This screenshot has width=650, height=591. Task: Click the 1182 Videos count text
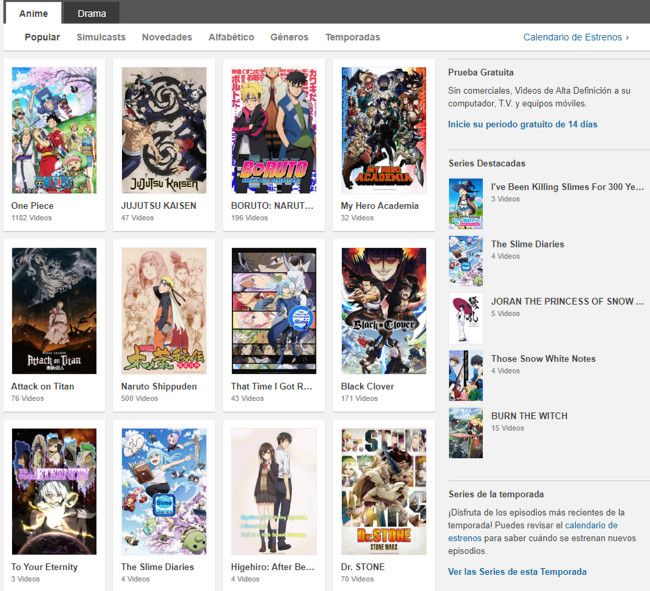pos(32,218)
